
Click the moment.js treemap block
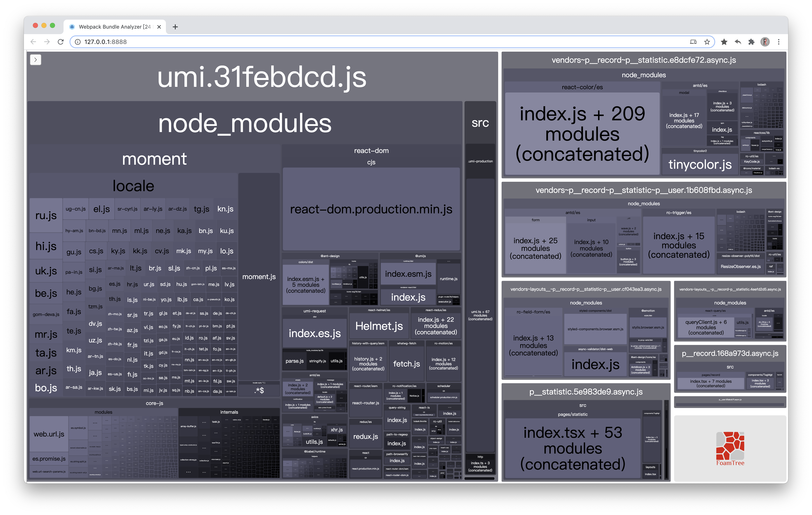[259, 277]
